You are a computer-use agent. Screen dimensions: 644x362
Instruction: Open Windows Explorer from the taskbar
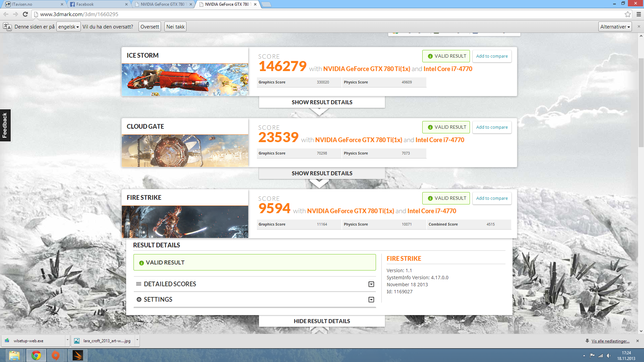coord(14,355)
